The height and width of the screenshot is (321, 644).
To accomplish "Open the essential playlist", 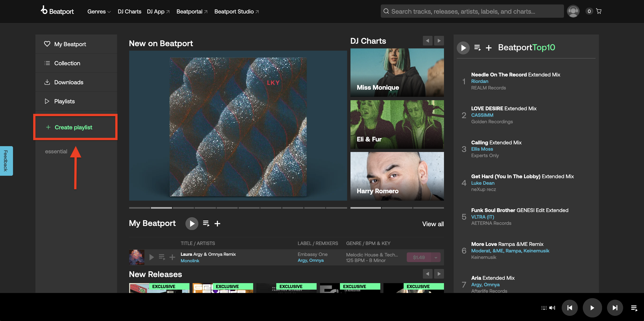I will tap(56, 151).
